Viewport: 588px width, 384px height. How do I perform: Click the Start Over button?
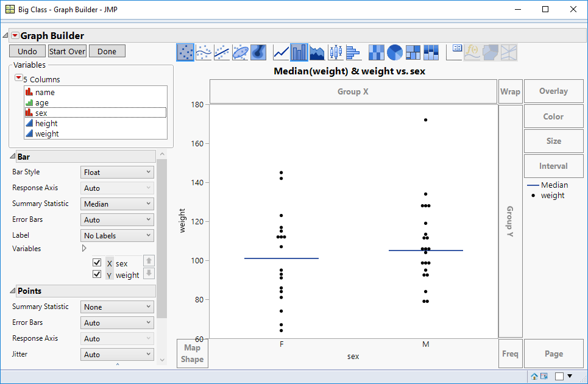point(67,51)
